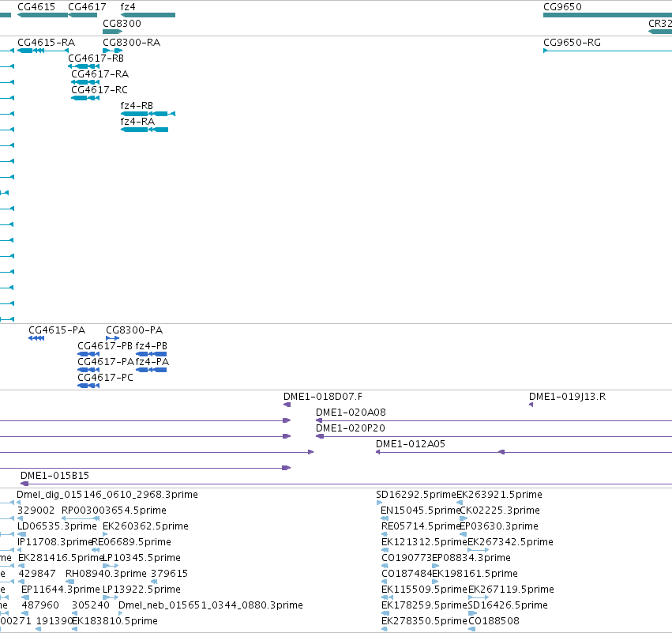Select the CG4617-RC transcript glyph
Viewport: 672px width, 633px height.
[85, 98]
